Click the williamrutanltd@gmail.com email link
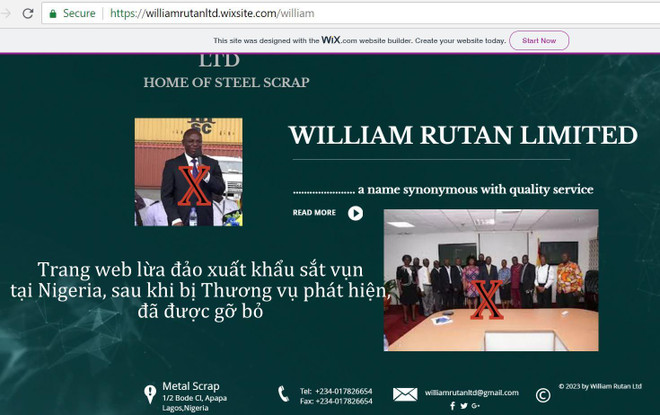Image resolution: width=660 pixels, height=415 pixels. click(x=471, y=393)
